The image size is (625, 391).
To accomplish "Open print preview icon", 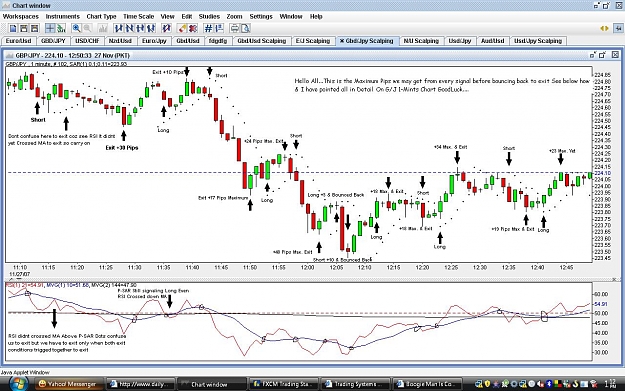I will point(245,28).
